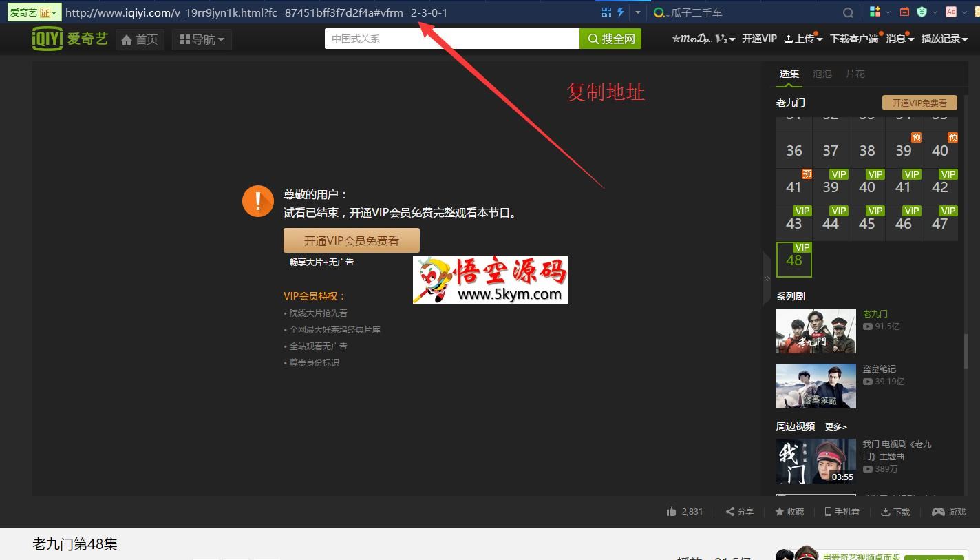Go to the 首页 home page
The image size is (980, 560).
[140, 39]
